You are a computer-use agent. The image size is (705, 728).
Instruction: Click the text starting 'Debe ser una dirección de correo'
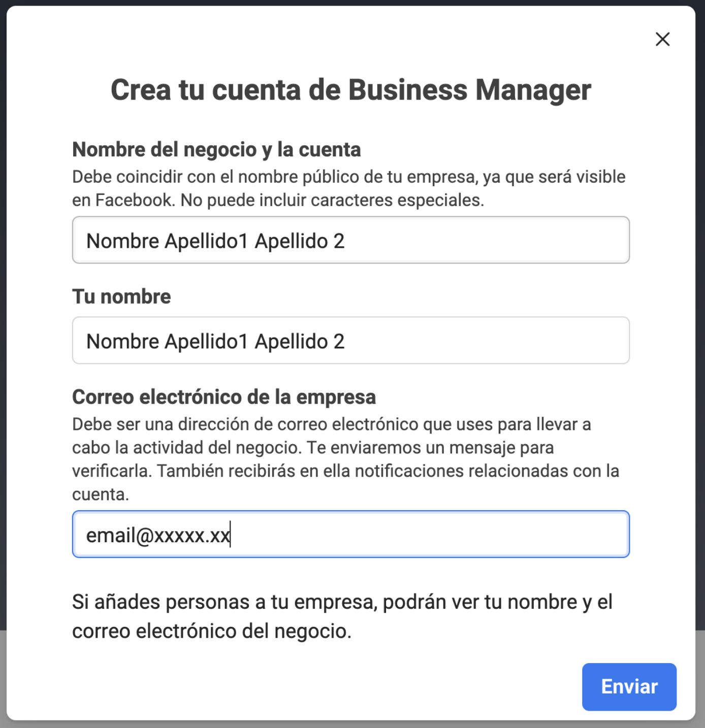click(346, 459)
